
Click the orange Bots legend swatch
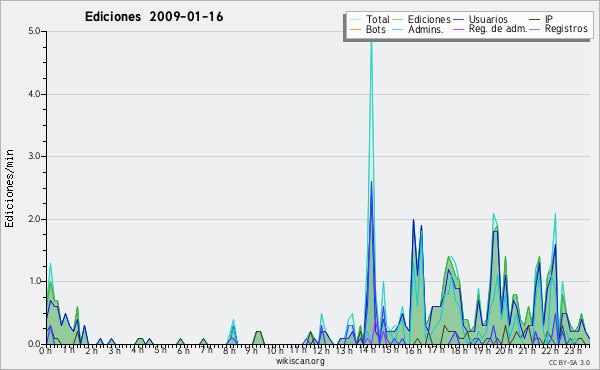[x=355, y=29]
